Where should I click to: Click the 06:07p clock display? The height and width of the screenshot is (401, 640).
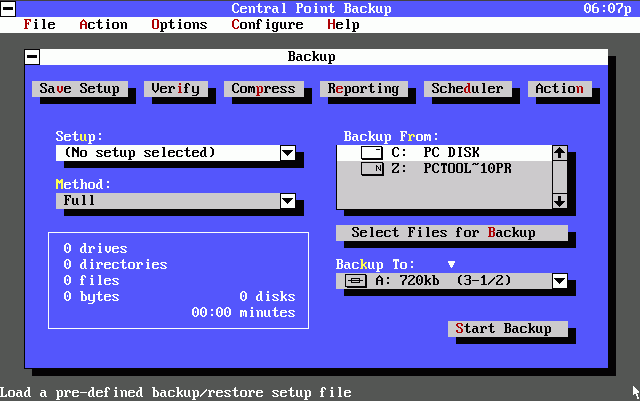[x=607, y=8]
